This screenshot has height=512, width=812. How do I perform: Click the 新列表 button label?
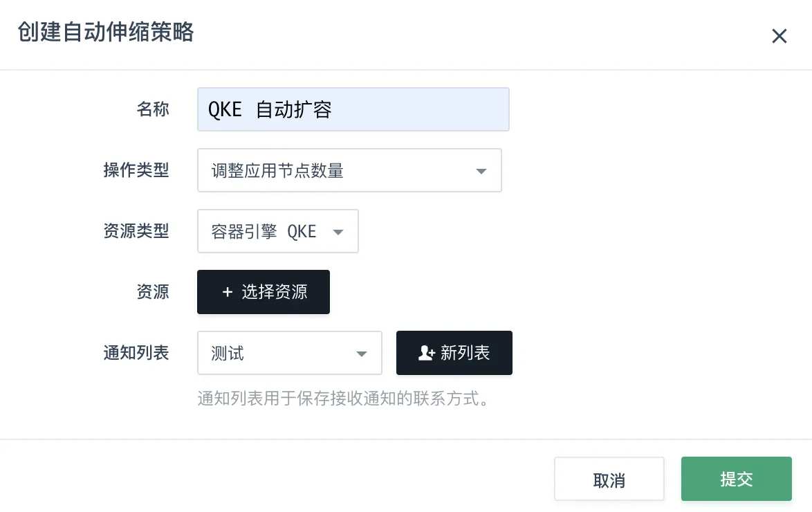(465, 353)
